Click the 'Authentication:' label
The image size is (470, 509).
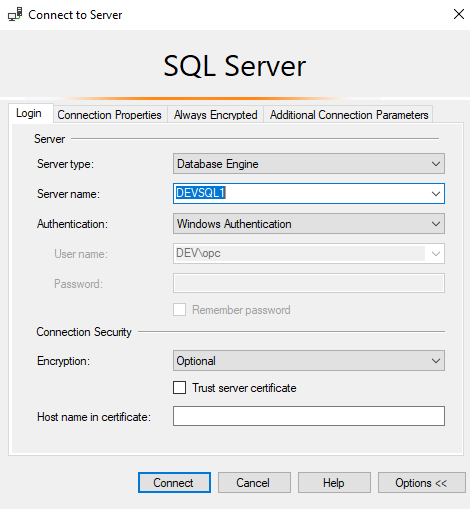72,224
